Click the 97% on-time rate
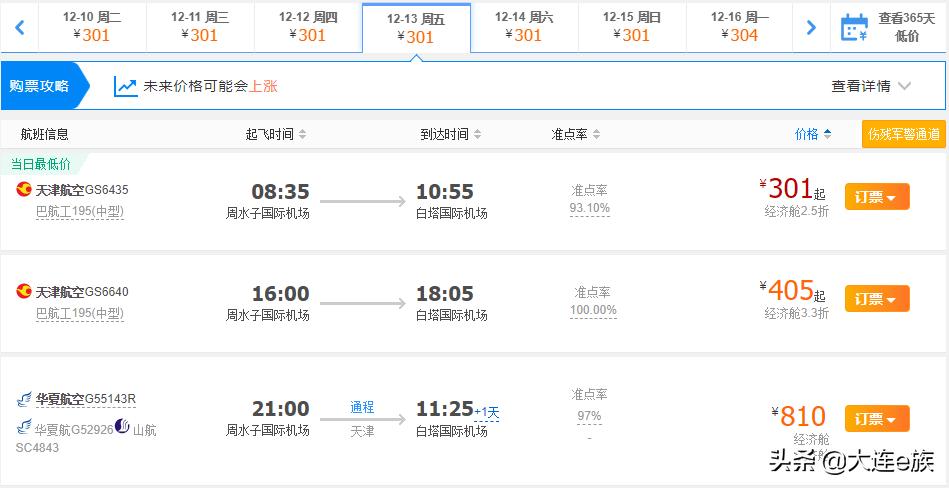The width and height of the screenshot is (949, 488). click(589, 416)
